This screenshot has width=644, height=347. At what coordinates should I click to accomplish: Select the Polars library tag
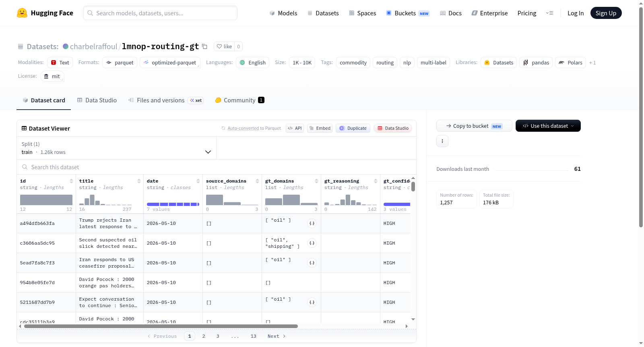click(x=570, y=62)
